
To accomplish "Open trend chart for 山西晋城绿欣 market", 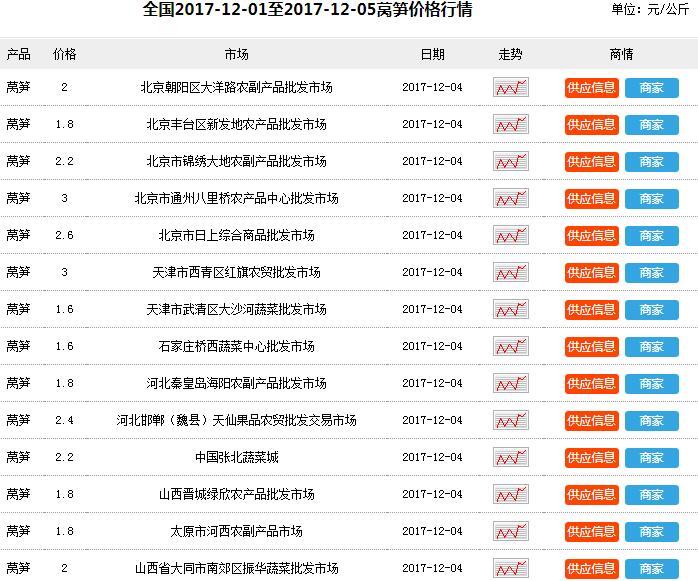I will [x=511, y=495].
